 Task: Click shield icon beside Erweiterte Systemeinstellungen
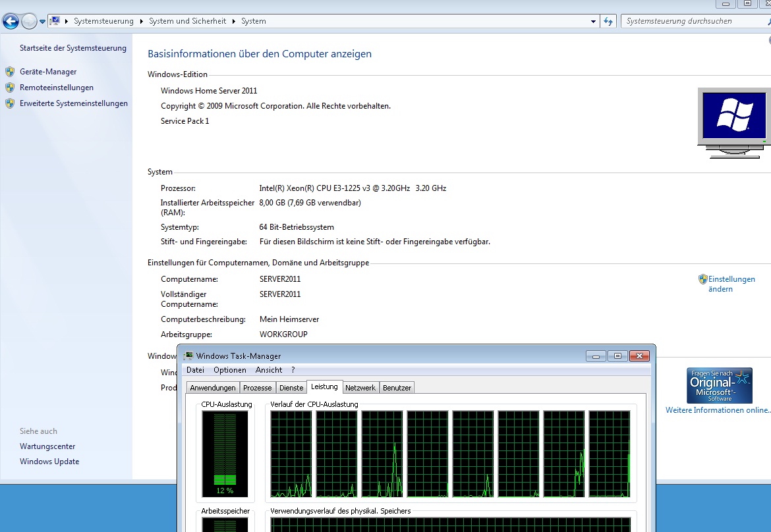click(x=10, y=103)
